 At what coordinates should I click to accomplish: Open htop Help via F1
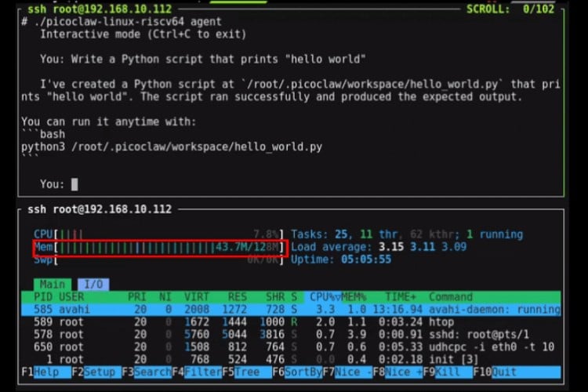click(46, 372)
